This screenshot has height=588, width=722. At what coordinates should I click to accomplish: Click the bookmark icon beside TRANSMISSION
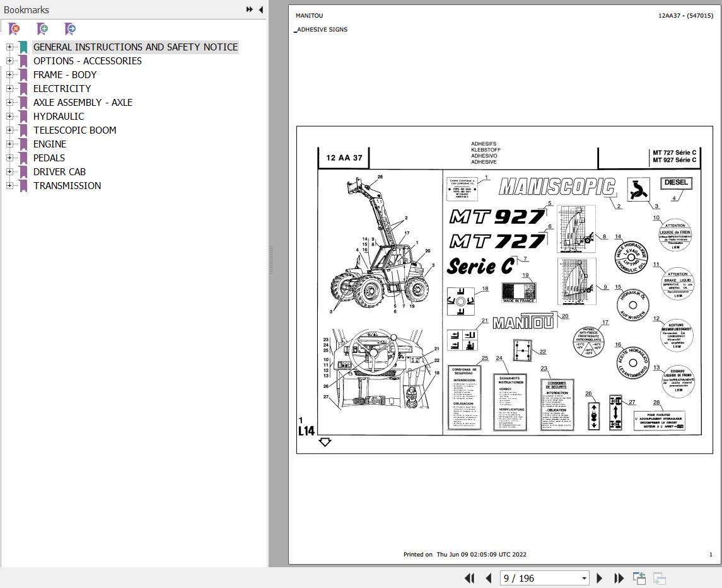point(23,186)
